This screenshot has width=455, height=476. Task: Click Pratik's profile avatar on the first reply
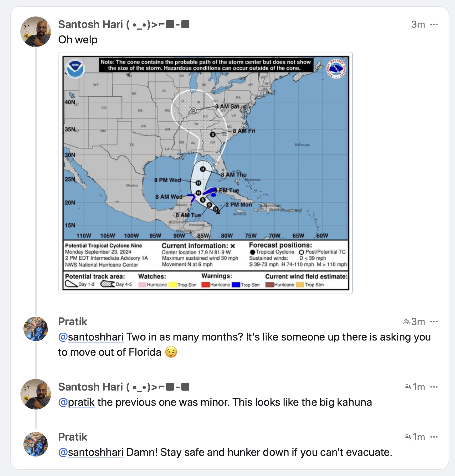pos(36,329)
